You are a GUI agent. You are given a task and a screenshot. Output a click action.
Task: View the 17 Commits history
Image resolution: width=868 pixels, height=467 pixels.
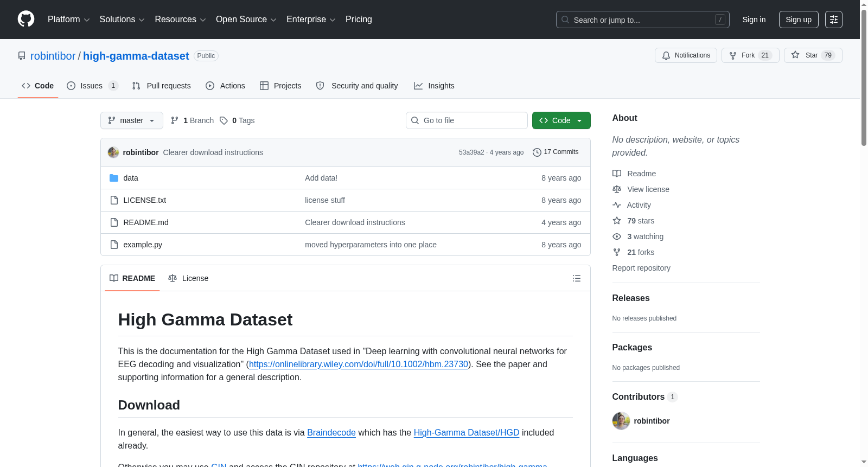coord(556,152)
